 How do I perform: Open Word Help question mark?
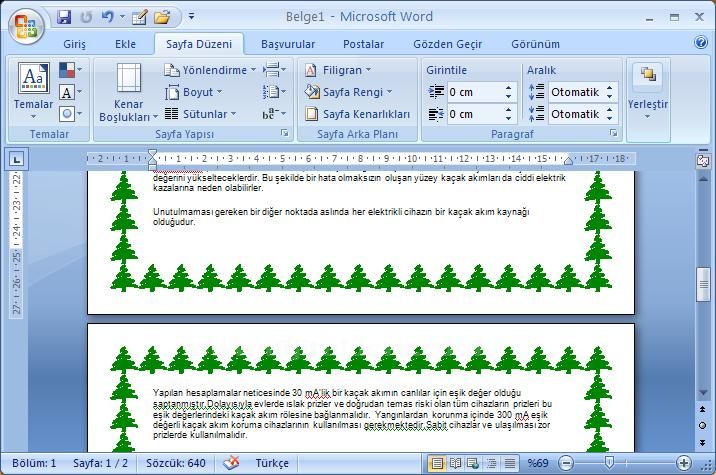700,42
